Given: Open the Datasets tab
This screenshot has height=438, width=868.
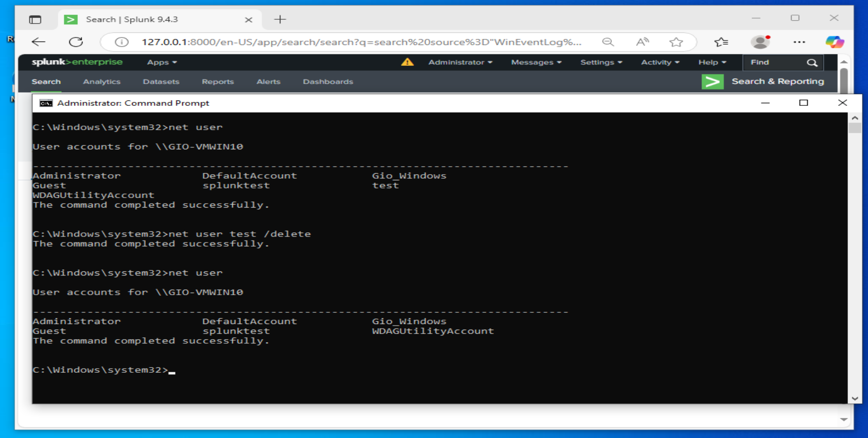Looking at the screenshot, I should (161, 82).
